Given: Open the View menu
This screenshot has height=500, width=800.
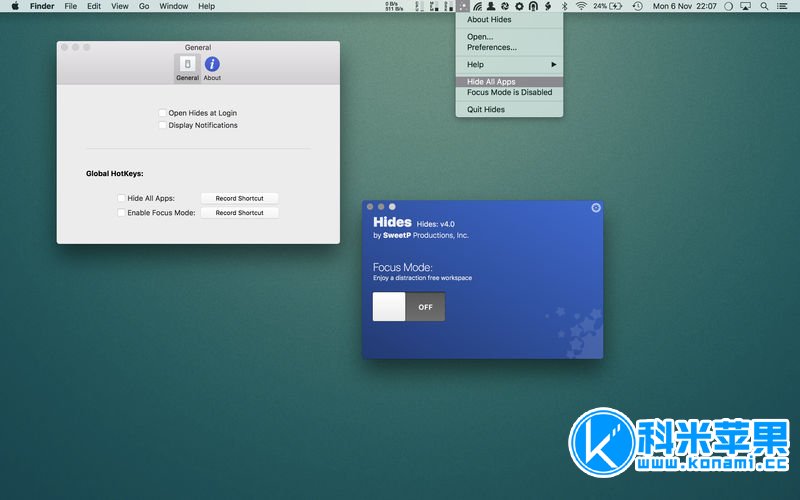Looking at the screenshot, I should [x=120, y=6].
